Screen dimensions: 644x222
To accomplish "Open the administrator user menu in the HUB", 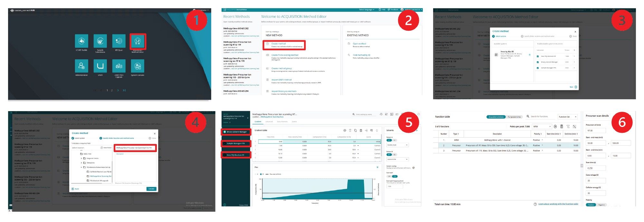I will [202, 10].
